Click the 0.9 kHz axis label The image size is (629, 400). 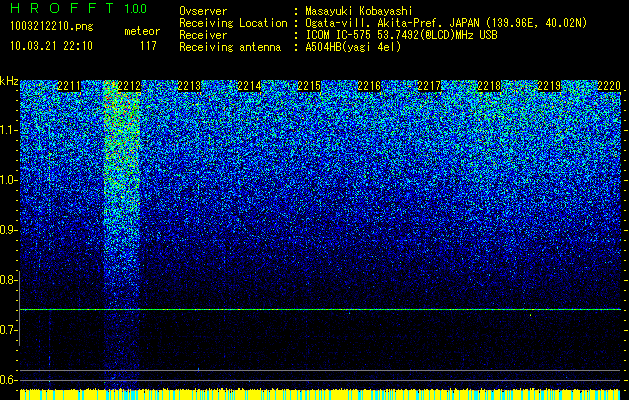click(8, 230)
